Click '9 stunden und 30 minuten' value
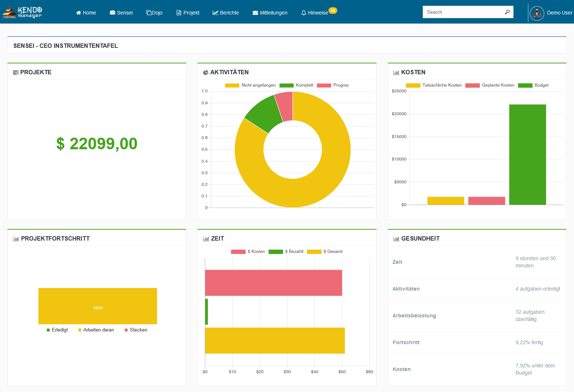The width and height of the screenshot is (574, 392). 536,262
